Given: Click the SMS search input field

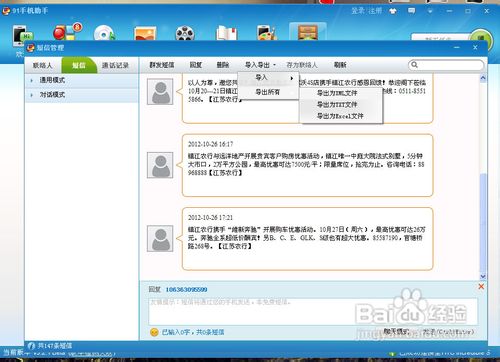Looking at the screenshot, I should click(446, 65).
